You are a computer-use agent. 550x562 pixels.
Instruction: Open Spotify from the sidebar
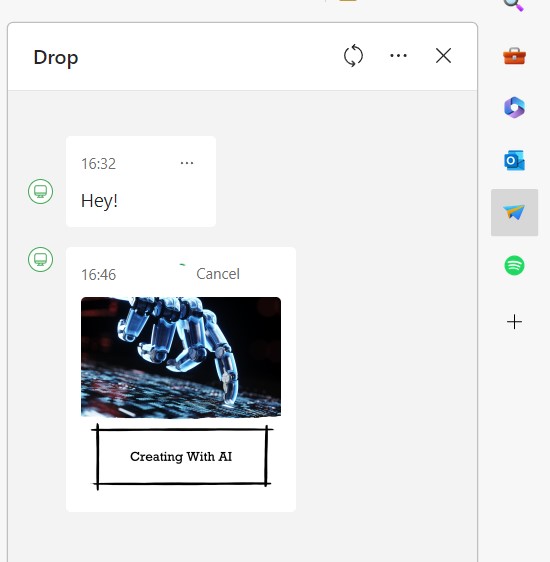(x=514, y=265)
